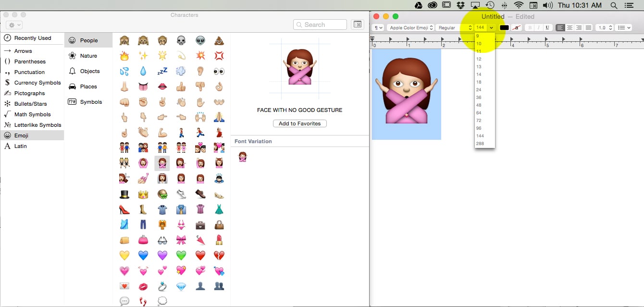This screenshot has width=644, height=307.
Task: Toggle the compact character viewer icon
Action: [x=357, y=25]
